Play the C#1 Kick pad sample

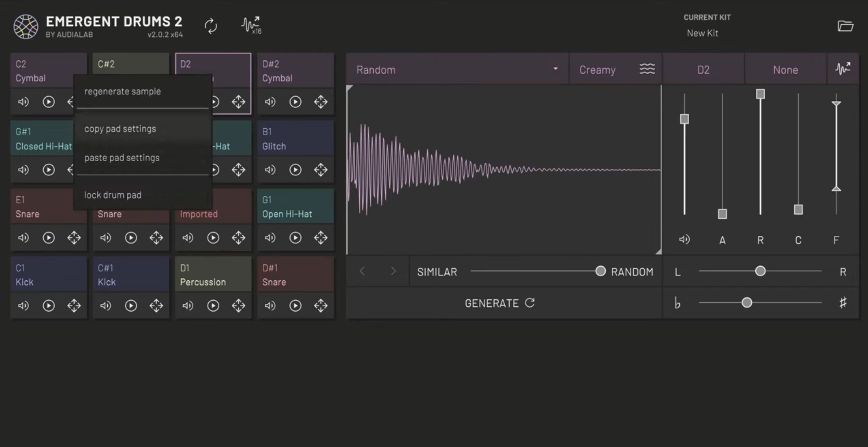pos(131,306)
